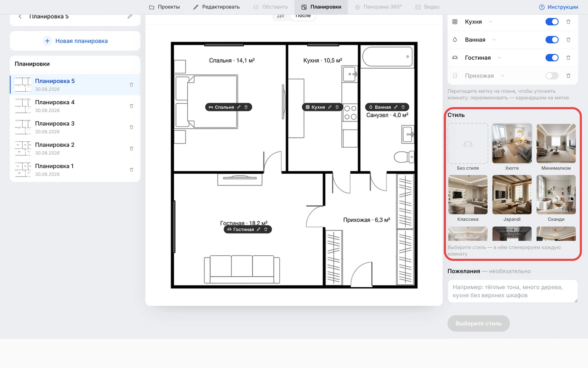The image size is (588, 368).
Task: Edit the Ванная label with its pencil
Action: 396,107
